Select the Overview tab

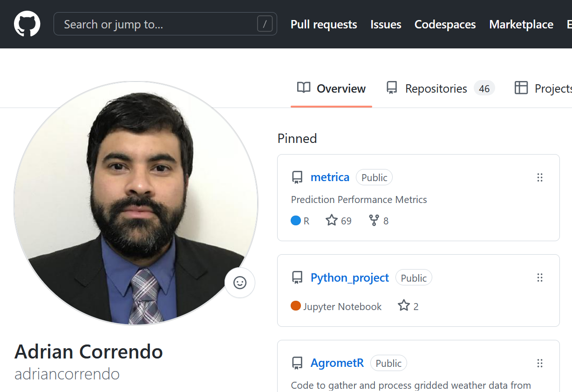tap(331, 88)
